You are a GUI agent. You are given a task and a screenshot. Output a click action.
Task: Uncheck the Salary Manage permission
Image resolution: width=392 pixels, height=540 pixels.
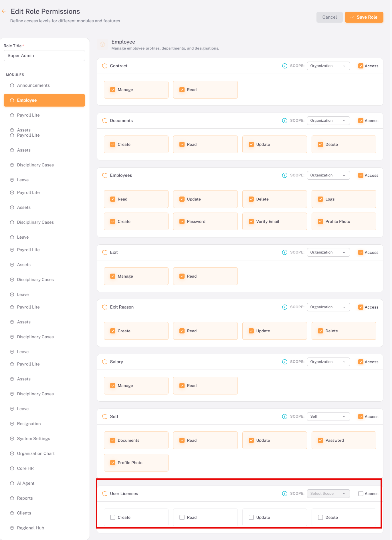(113, 386)
